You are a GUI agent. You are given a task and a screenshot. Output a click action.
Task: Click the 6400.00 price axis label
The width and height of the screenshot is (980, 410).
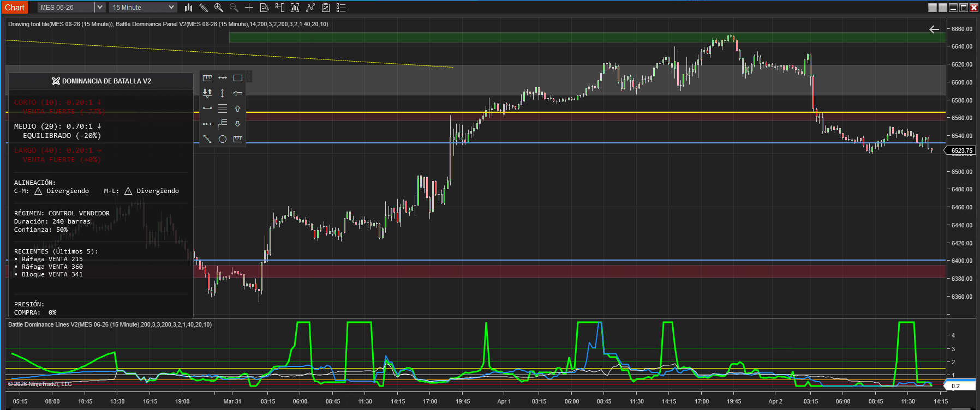(x=962, y=261)
